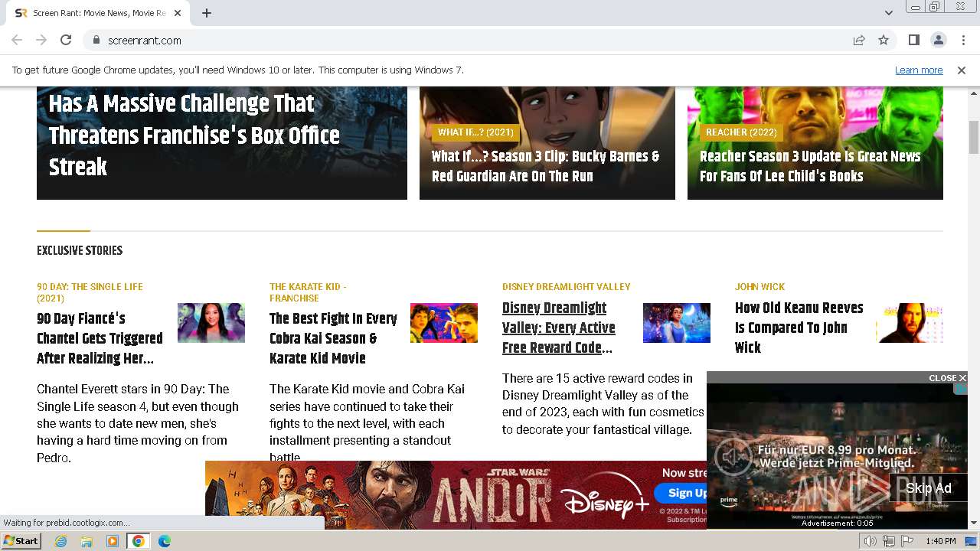Open Disney Dreamlight Valley reward codes article
Screen dimensions: 980x551
click(559, 328)
